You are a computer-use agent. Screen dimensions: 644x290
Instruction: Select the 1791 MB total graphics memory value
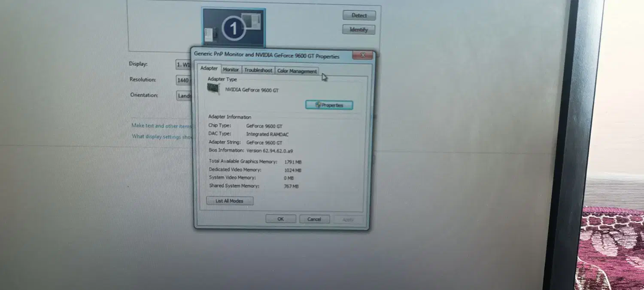pos(293,162)
